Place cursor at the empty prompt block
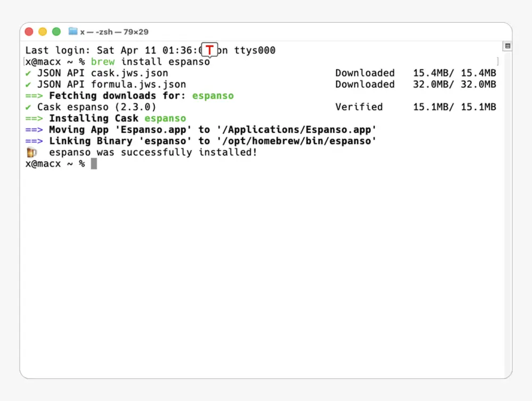 [94, 164]
